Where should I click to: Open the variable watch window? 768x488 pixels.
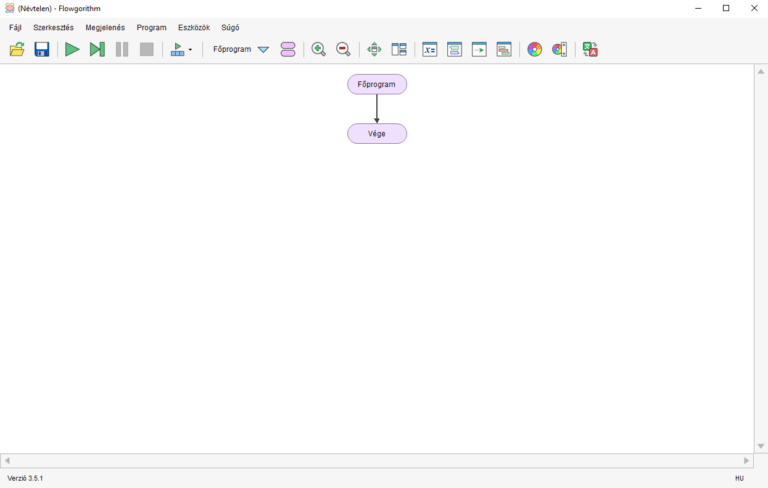pyautogui.click(x=430, y=49)
